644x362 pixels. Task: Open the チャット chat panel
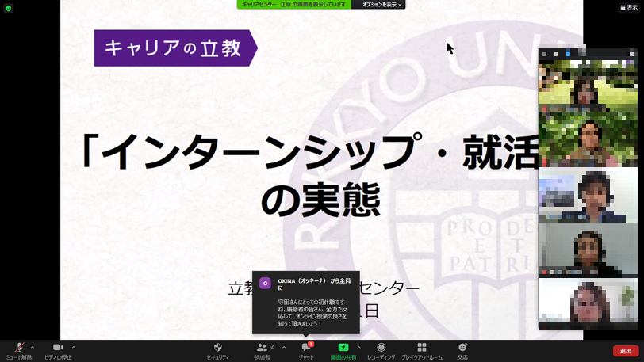click(306, 352)
